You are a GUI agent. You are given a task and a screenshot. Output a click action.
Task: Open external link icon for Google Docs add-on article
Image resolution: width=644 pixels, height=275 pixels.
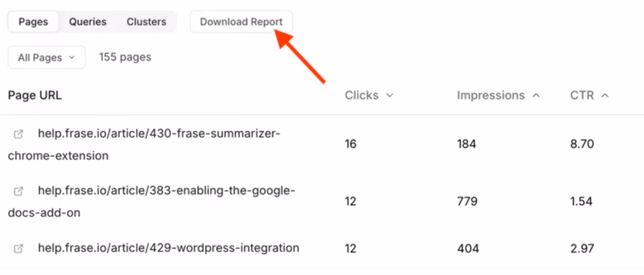(19, 191)
